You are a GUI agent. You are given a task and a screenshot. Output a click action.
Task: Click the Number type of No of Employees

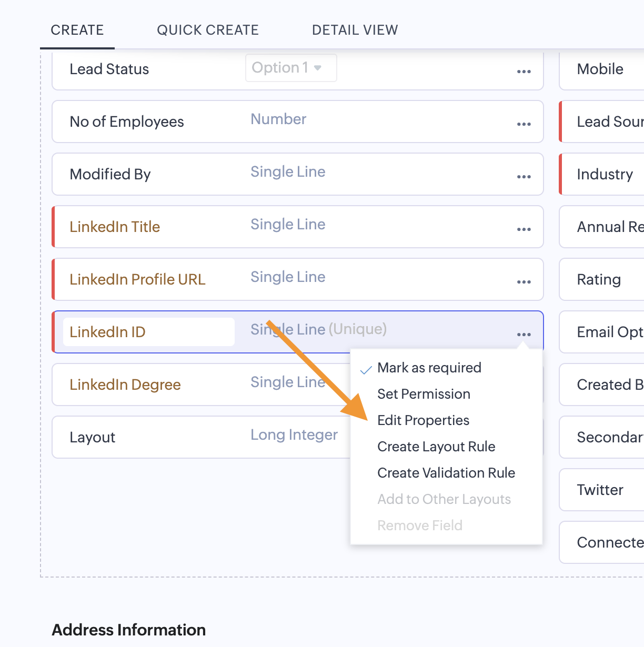tap(278, 119)
